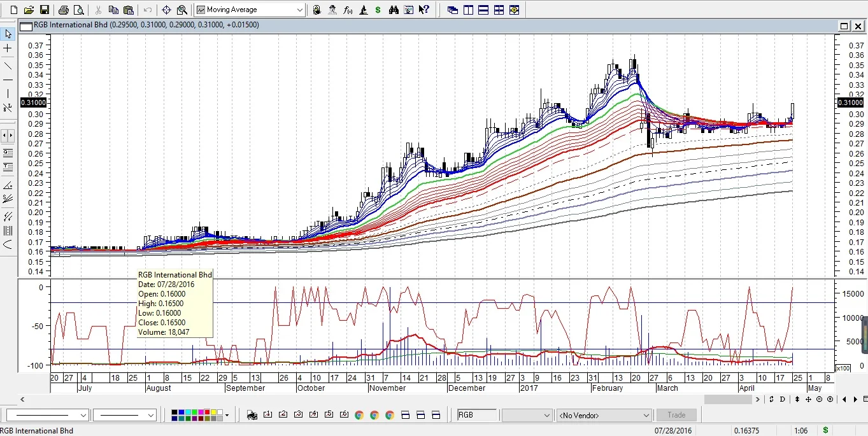This screenshot has width=868, height=436.
Task: Select the curved arc drawing tool
Action: (8, 244)
